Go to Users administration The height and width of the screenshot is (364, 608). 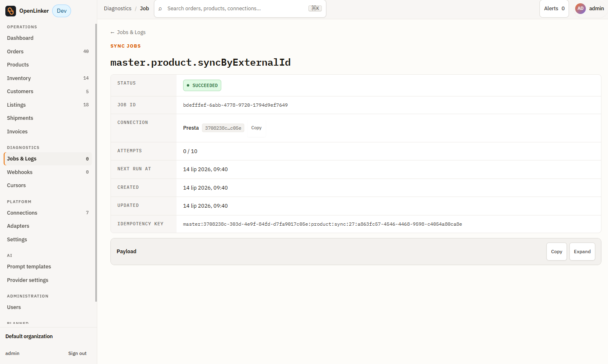(48, 307)
